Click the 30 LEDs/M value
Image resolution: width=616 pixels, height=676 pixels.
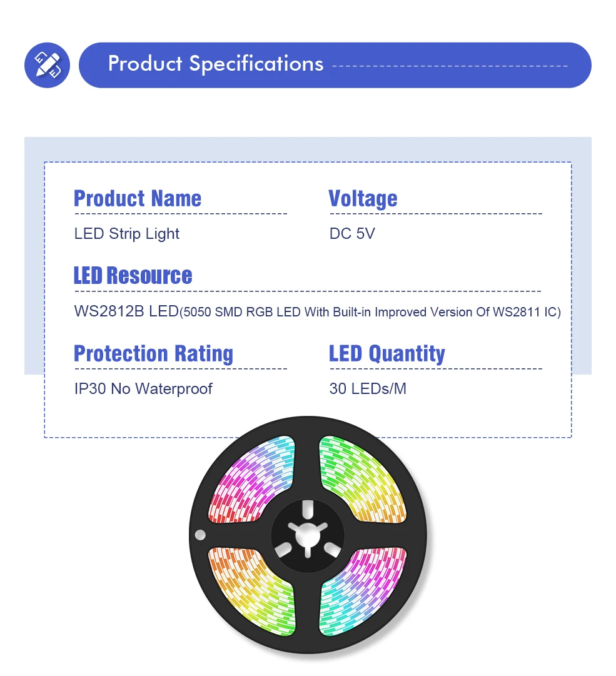[368, 389]
